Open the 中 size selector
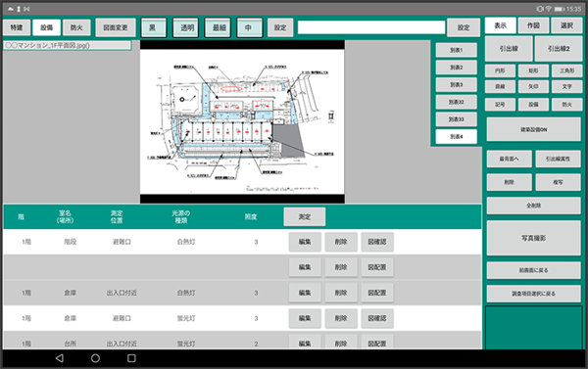This screenshot has width=588, height=369. point(249,27)
